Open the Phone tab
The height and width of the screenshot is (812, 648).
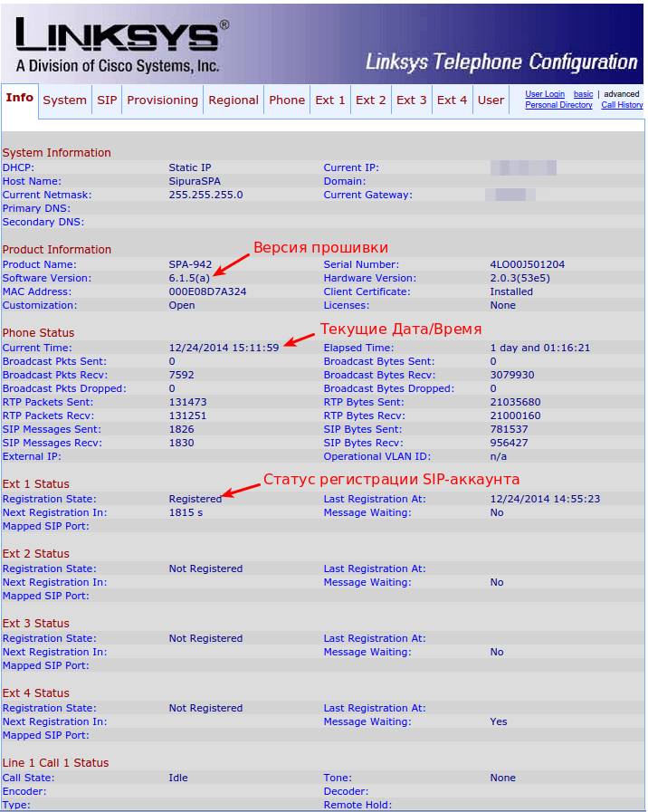point(287,100)
